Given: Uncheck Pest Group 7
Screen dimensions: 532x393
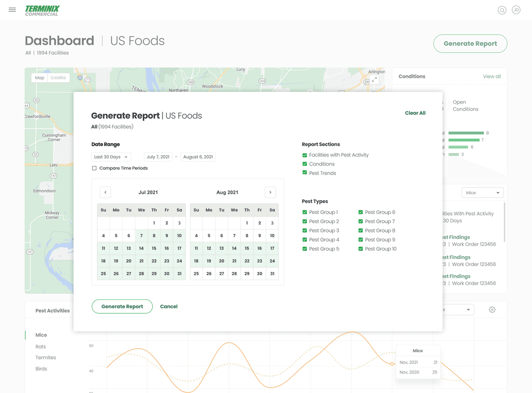Looking at the screenshot, I should point(361,221).
